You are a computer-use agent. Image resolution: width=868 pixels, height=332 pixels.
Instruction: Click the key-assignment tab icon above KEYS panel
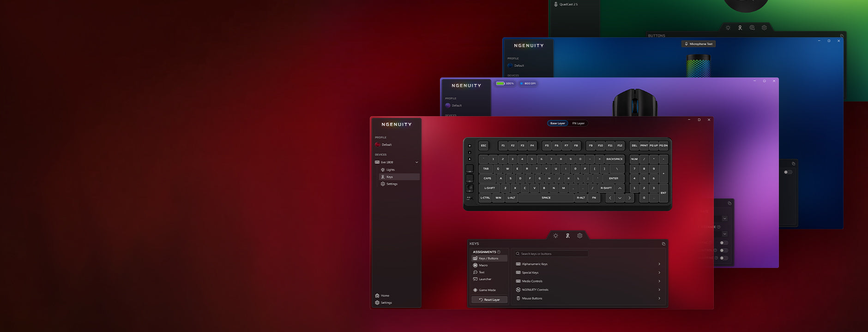click(x=567, y=236)
